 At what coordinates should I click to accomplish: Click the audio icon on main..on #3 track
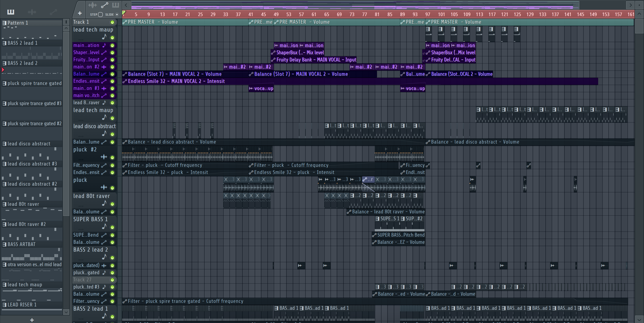[104, 89]
